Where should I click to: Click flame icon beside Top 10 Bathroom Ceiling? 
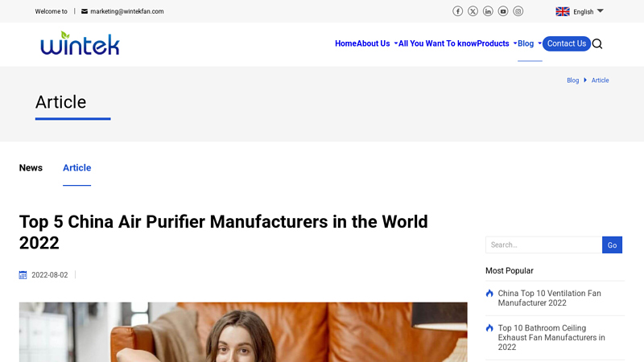click(x=489, y=328)
